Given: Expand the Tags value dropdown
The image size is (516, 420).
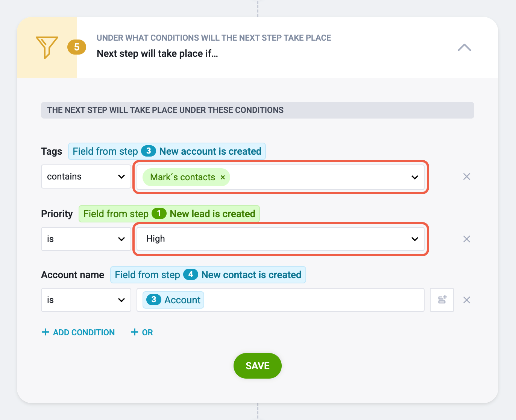Looking at the screenshot, I should (x=415, y=177).
